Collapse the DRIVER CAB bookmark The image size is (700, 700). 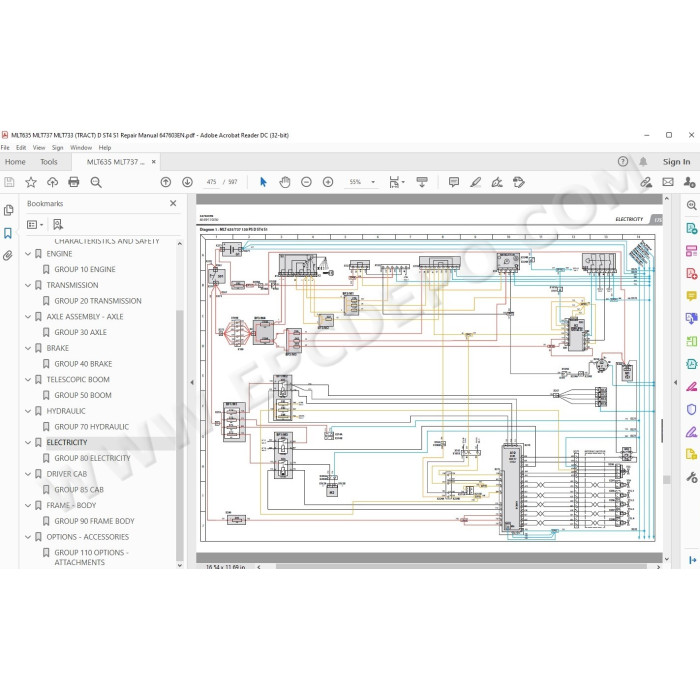tap(28, 474)
